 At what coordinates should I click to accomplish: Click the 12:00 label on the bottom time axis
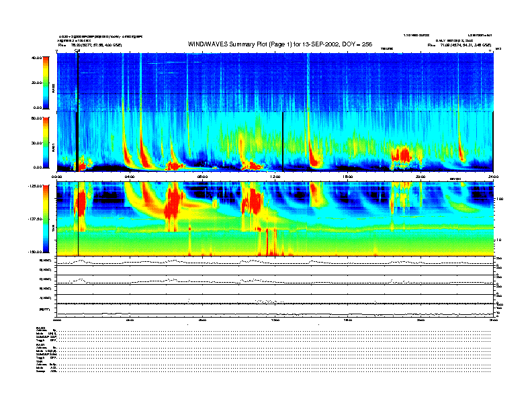(275, 320)
